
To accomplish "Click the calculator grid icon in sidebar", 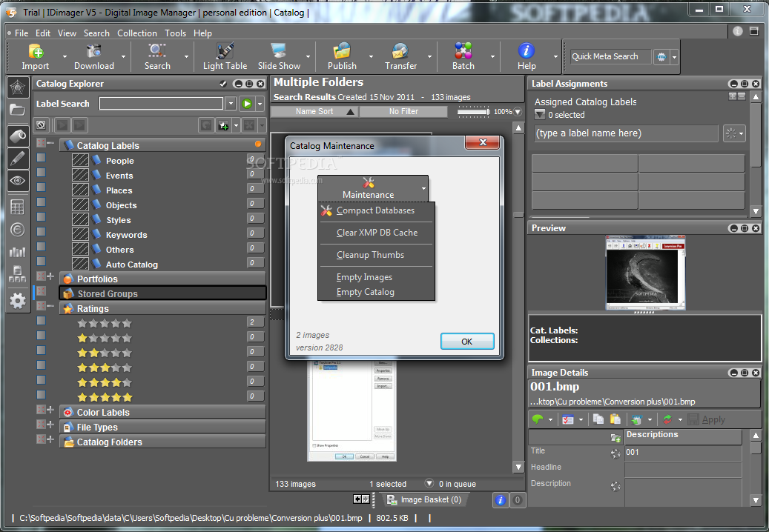I will [18, 207].
